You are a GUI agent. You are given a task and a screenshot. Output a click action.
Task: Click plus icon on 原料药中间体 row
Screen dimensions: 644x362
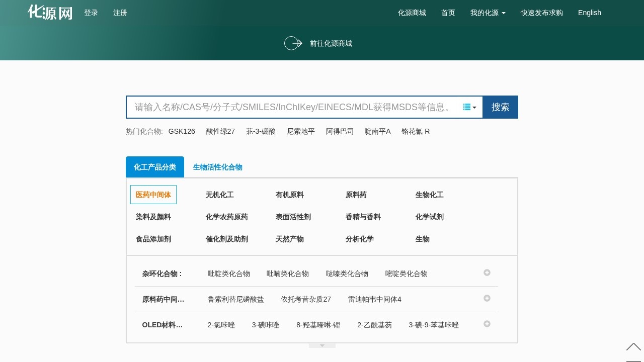(487, 298)
